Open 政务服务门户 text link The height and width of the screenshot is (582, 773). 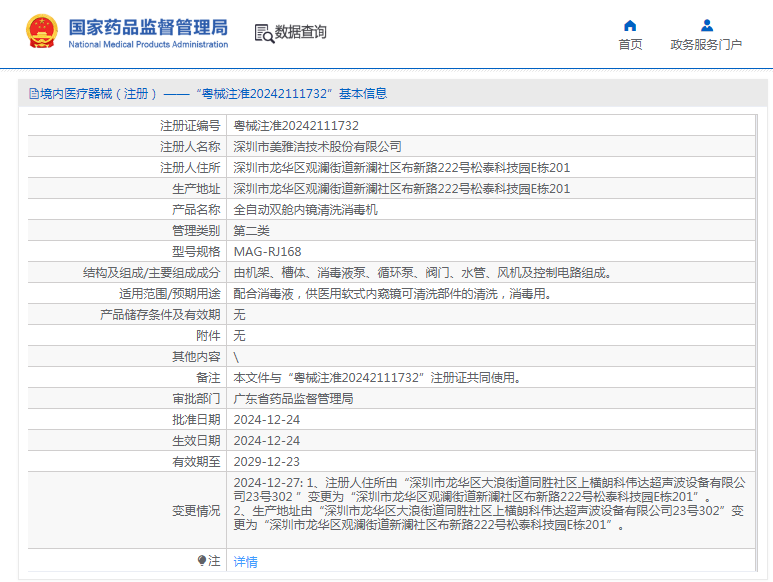pyautogui.click(x=706, y=45)
